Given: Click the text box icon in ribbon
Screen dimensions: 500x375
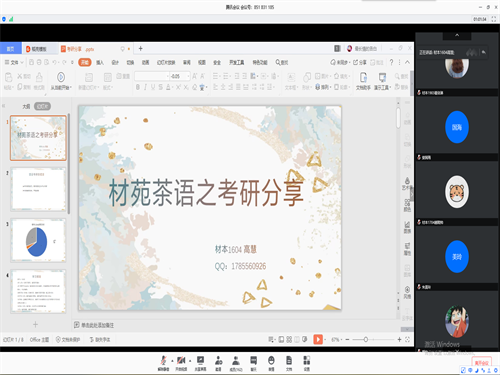Looking at the screenshot, I should (291, 77).
